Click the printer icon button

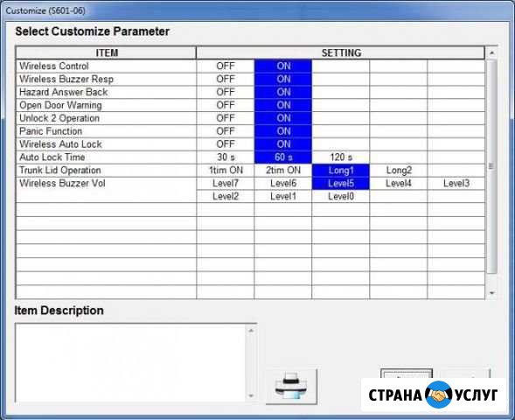point(291,386)
